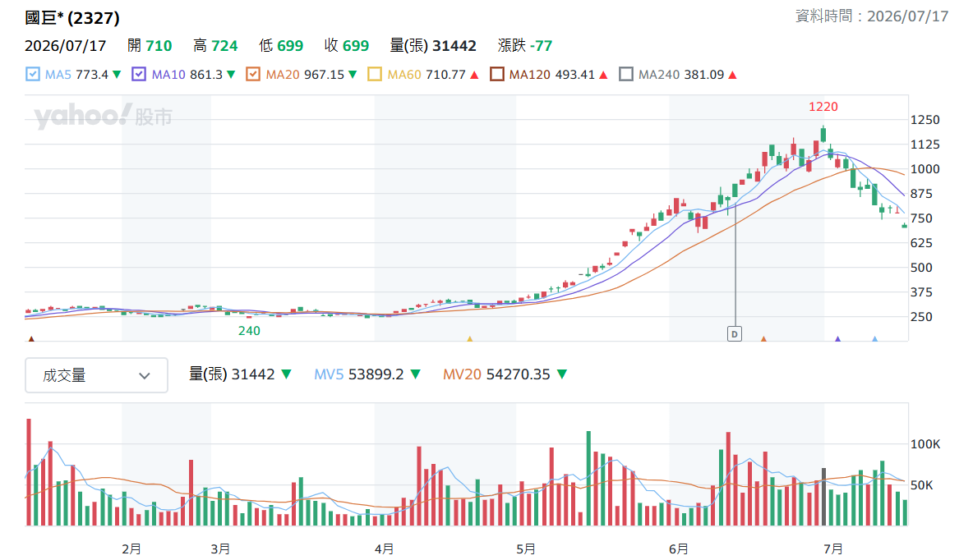Click the 國巨* (2327) stock title
This screenshot has width=959, height=560.
click(72, 18)
